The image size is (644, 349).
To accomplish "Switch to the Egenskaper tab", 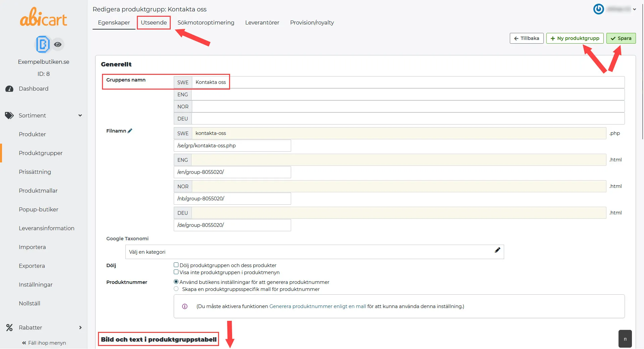I will tap(114, 22).
